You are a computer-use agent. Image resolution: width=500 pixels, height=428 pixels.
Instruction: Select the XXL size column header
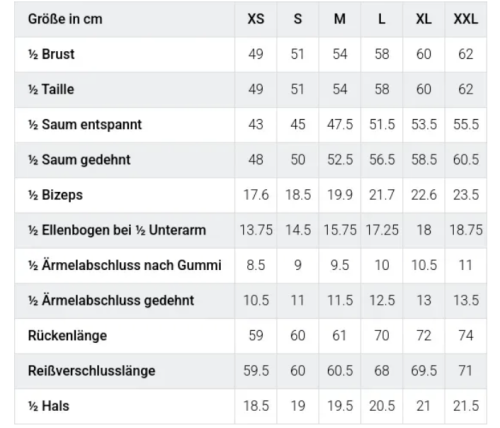tap(466, 19)
